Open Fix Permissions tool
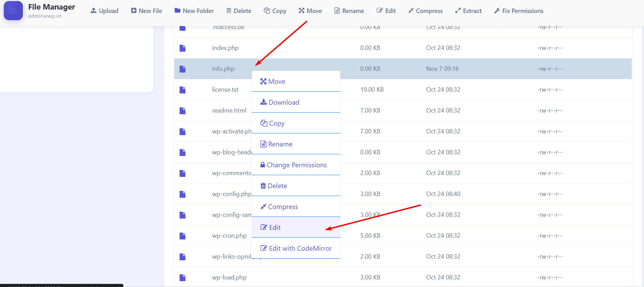 pos(518,11)
